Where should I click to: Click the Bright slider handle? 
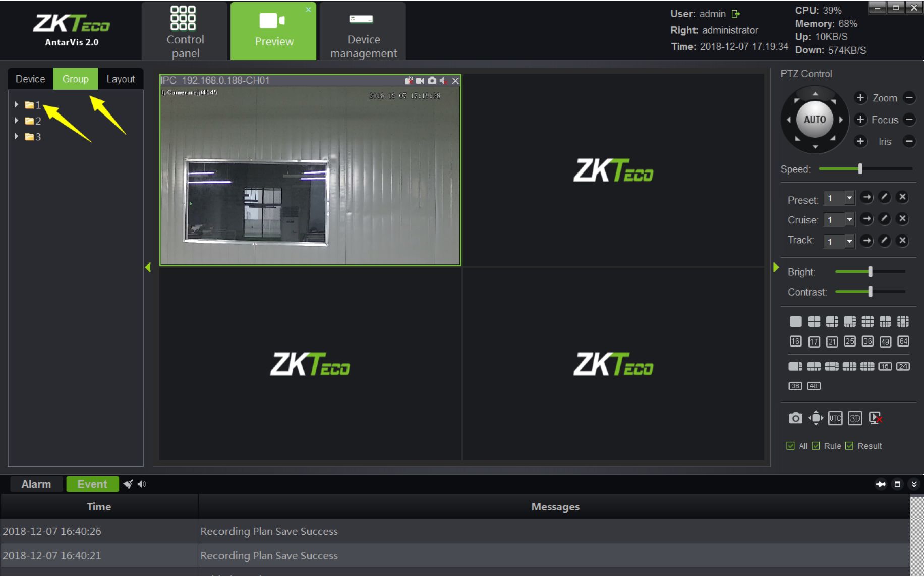[x=870, y=272]
